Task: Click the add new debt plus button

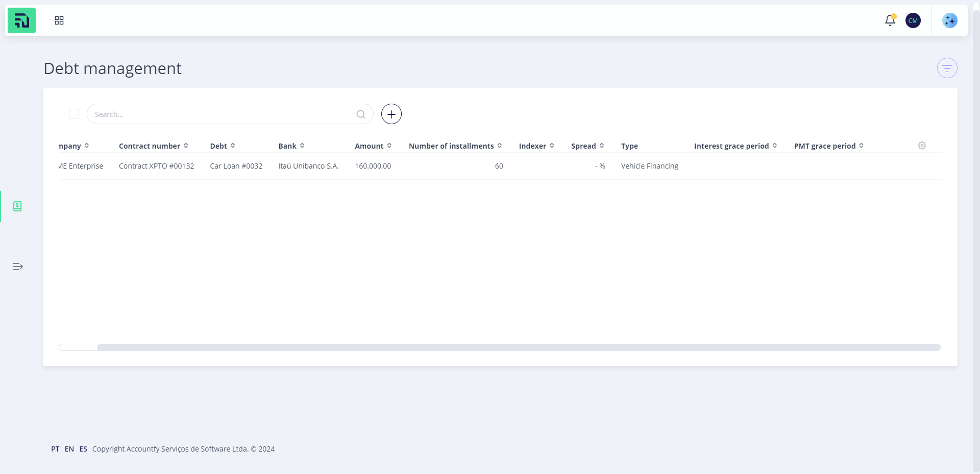Action: [391, 114]
